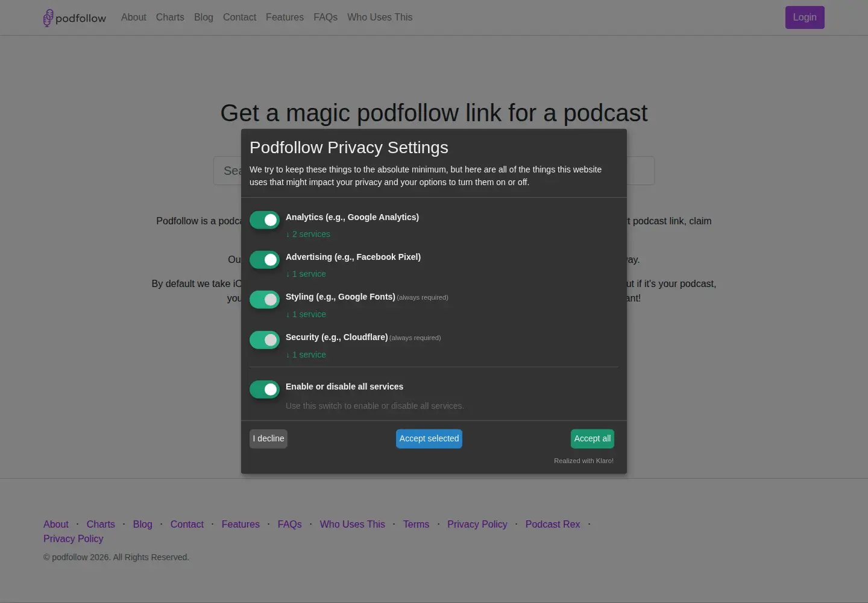The image size is (868, 603).
Task: Toggle the Security (Cloudflare) switch
Action: pos(265,340)
